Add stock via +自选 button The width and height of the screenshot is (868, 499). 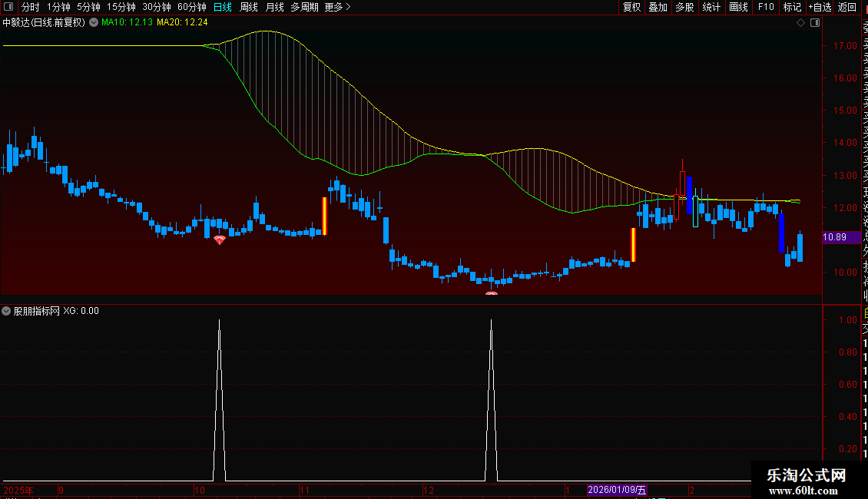[820, 7]
